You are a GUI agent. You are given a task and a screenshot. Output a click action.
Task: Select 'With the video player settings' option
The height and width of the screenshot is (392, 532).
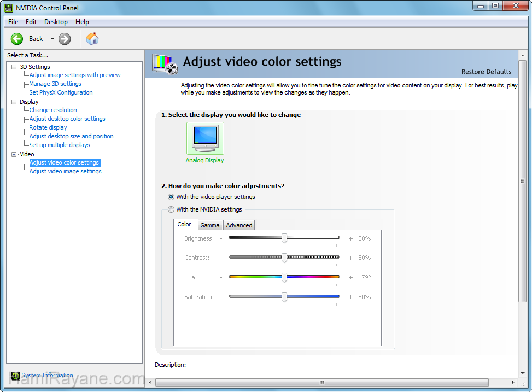click(171, 197)
